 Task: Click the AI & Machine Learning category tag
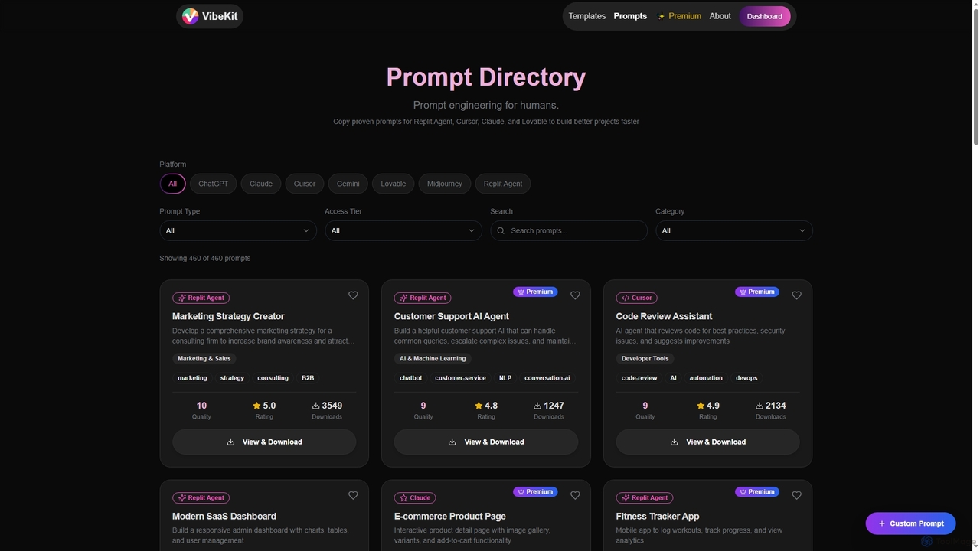[433, 358]
